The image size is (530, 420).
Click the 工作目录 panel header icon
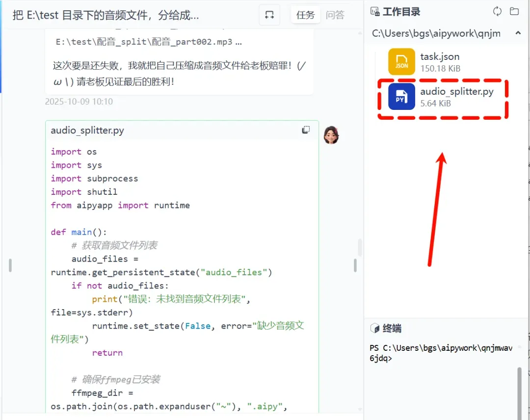374,12
